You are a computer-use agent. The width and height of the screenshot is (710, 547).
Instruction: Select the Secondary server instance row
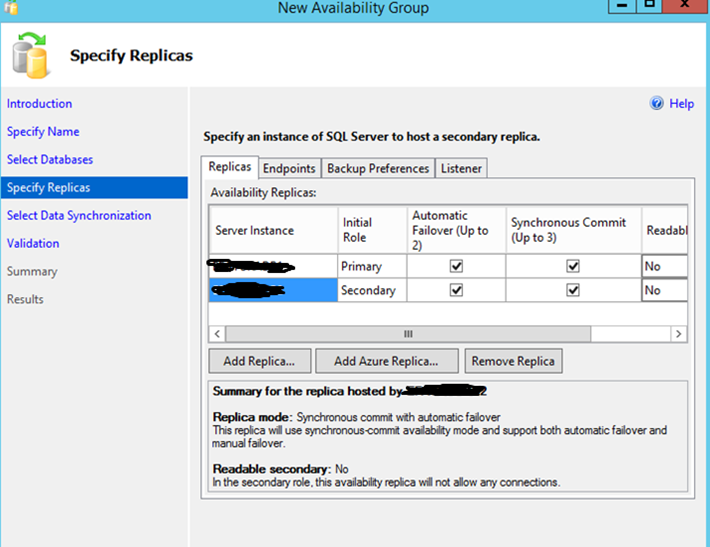tap(272, 290)
